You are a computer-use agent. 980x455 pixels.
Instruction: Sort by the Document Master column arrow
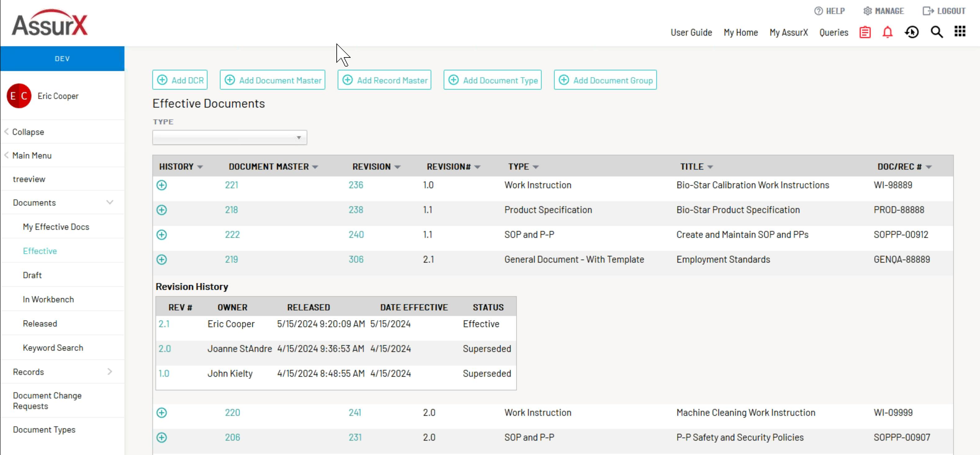(x=315, y=167)
